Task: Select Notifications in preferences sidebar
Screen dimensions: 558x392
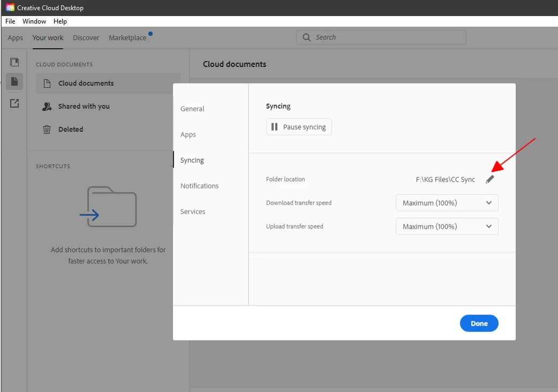Action: (199, 186)
